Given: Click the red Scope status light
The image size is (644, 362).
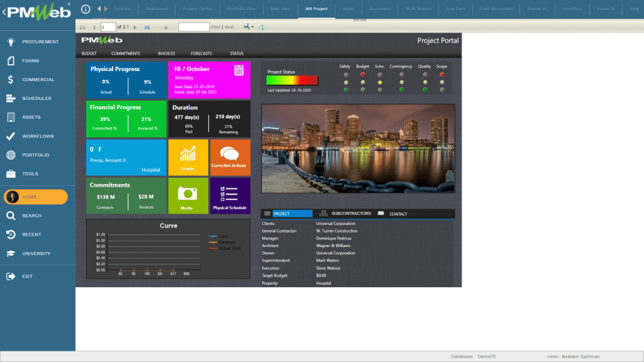Looking at the screenshot, I should [x=442, y=75].
